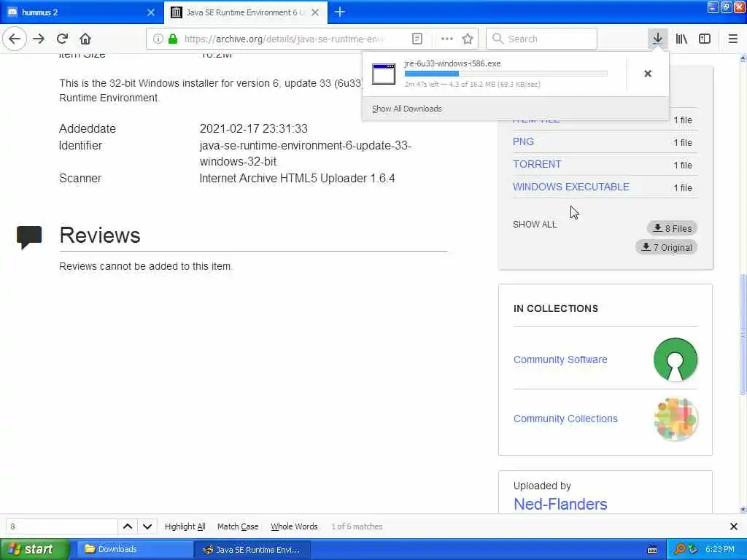
Task: Toggle Whole Words in find bar
Action: [294, 526]
